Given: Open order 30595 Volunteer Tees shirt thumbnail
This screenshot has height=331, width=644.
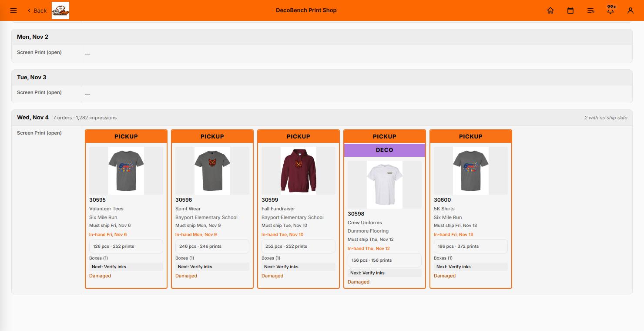Looking at the screenshot, I should 126,171.
